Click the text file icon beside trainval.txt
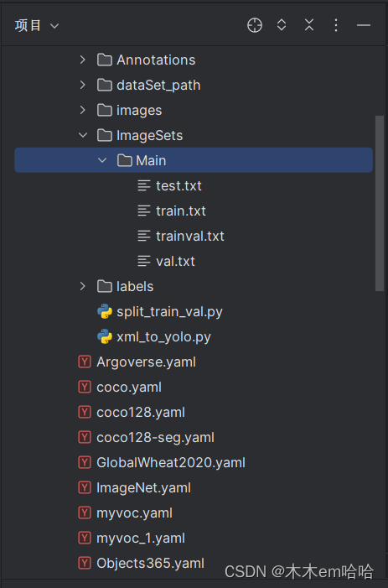 (144, 236)
